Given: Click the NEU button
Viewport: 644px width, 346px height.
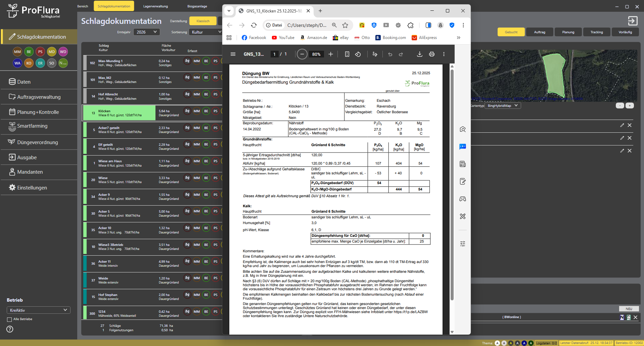Looking at the screenshot, I should [629, 309].
